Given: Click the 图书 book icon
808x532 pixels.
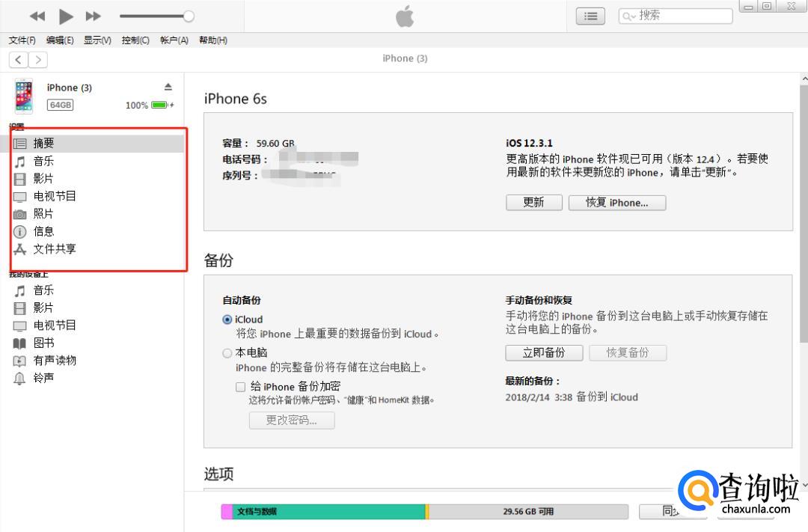Looking at the screenshot, I should pyautogui.click(x=19, y=343).
